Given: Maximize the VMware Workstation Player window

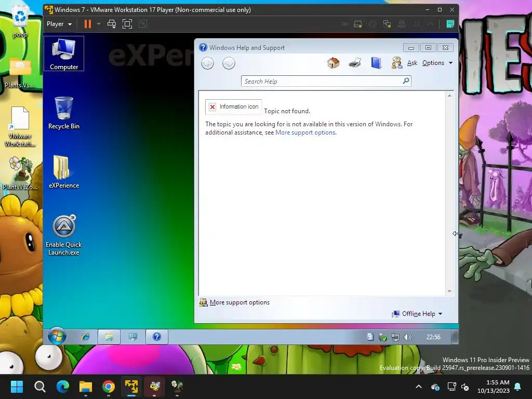Looking at the screenshot, I should tap(440, 9).
